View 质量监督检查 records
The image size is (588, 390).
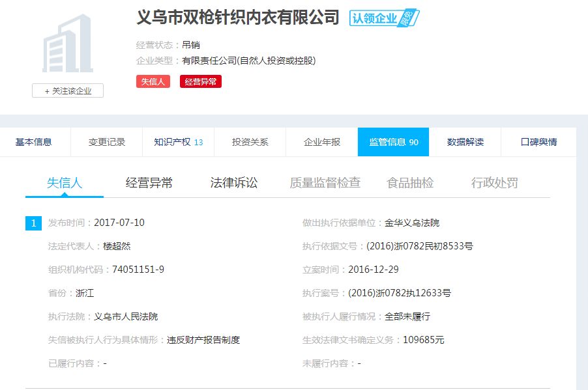coord(326,183)
